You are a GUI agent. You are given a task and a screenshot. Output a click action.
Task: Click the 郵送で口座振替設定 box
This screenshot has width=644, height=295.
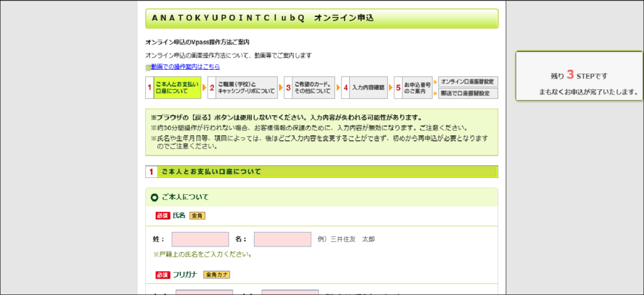pyautogui.click(x=468, y=93)
